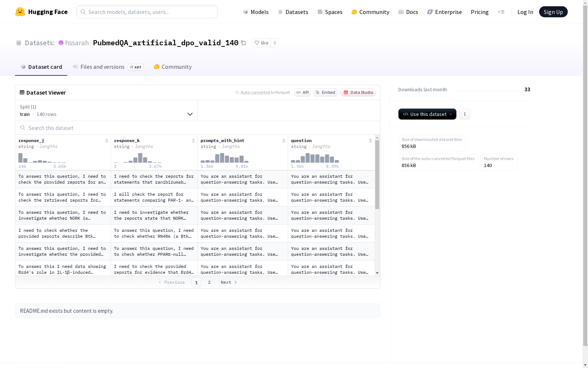Screen dimensions: 588x368
Task: Click the like count 0
Action: pyautogui.click(x=275, y=43)
